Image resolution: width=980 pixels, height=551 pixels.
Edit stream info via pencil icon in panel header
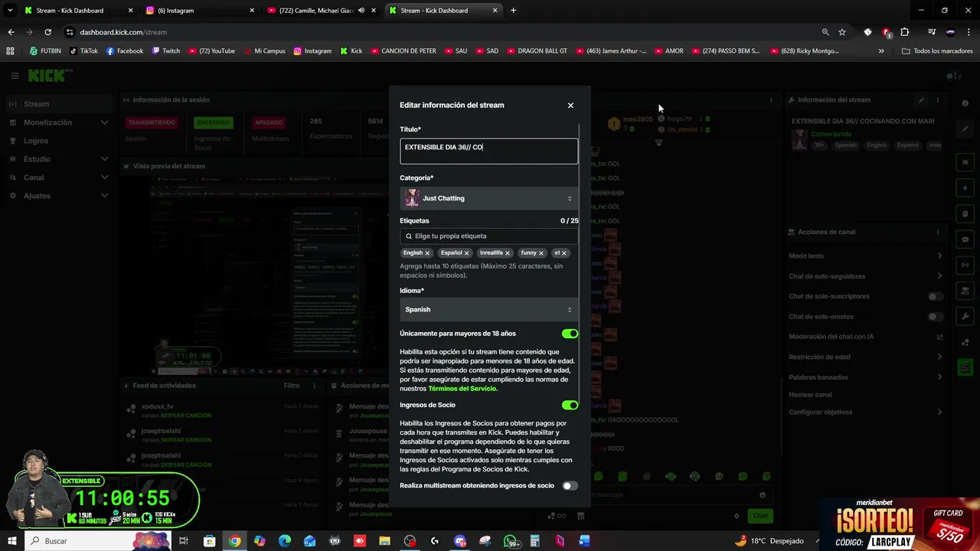921,100
